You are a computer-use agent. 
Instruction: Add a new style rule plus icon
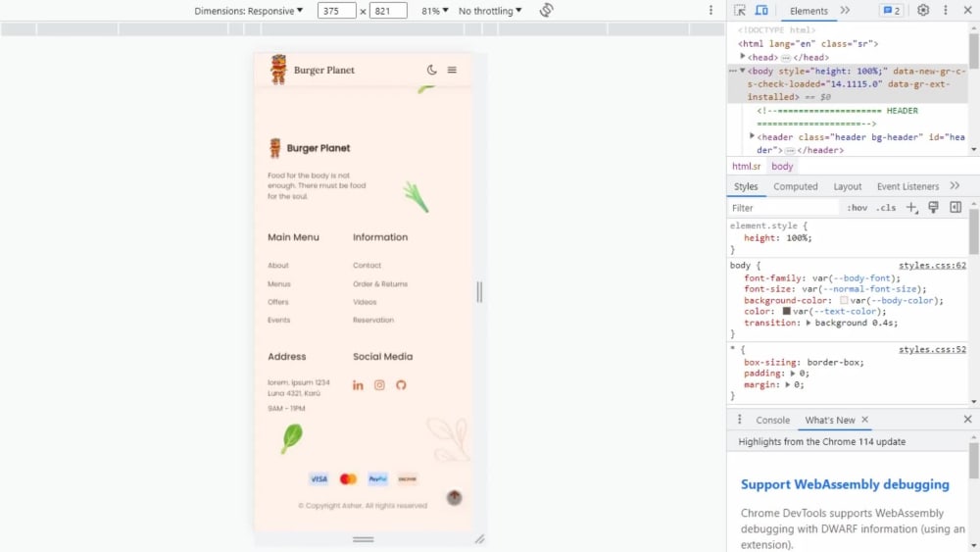click(911, 208)
